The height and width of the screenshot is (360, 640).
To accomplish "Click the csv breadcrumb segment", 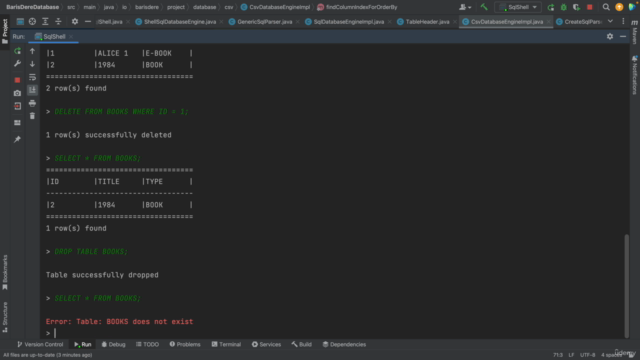I will click(229, 7).
